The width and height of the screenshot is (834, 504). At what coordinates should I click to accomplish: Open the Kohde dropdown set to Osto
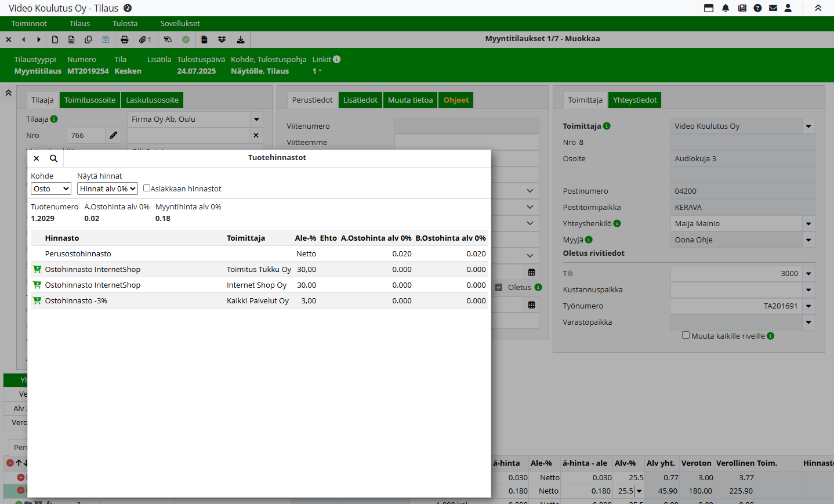[x=51, y=188]
